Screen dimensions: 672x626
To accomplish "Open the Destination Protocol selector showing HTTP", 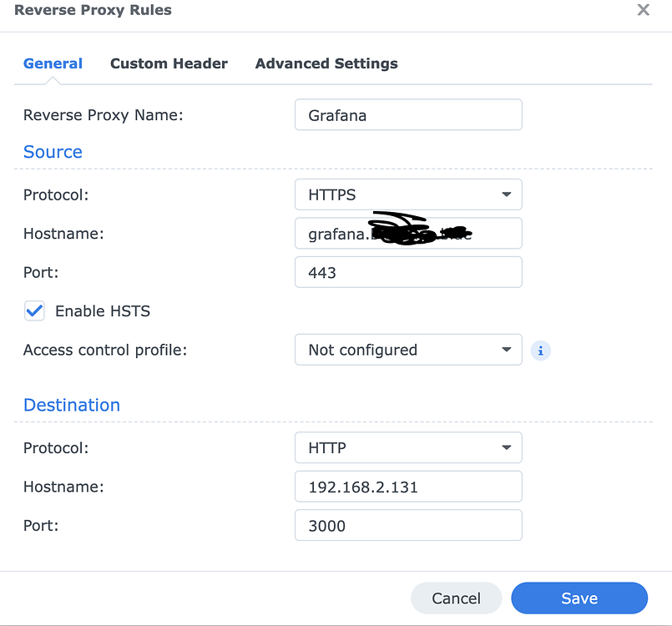I will [408, 447].
